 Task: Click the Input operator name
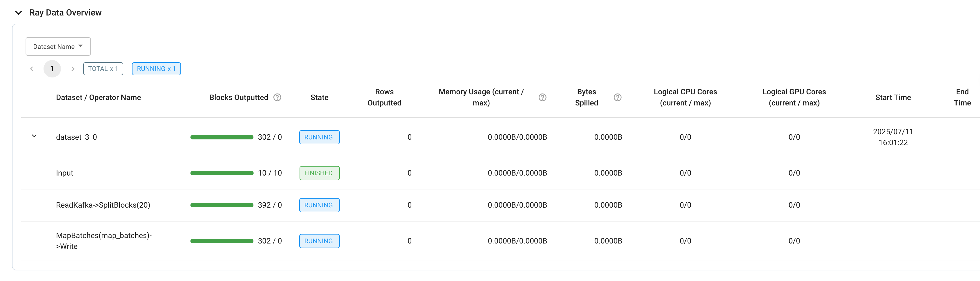click(x=65, y=173)
